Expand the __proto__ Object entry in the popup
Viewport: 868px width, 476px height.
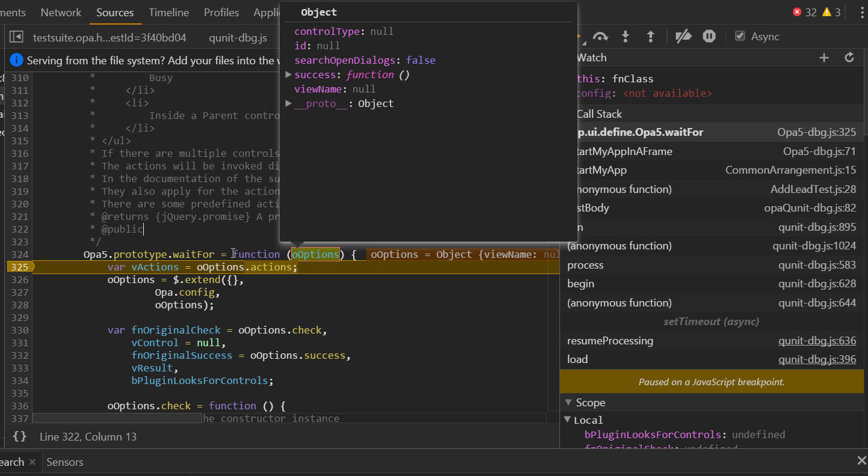(289, 103)
